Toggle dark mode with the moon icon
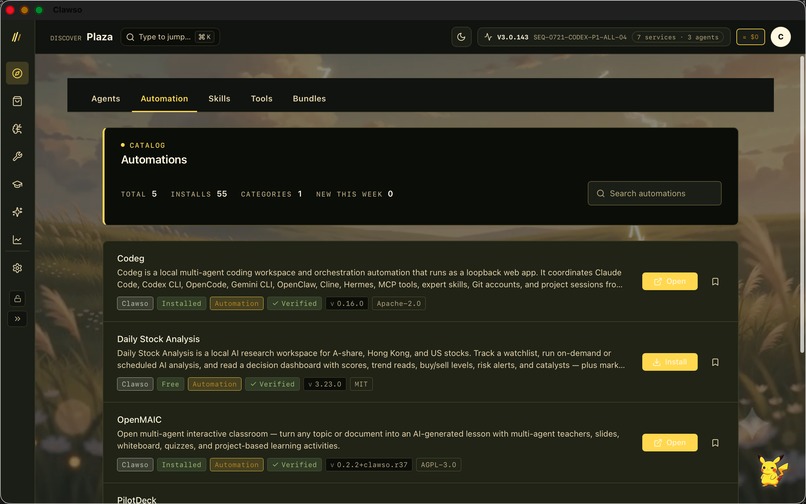This screenshot has width=806, height=504. (461, 37)
